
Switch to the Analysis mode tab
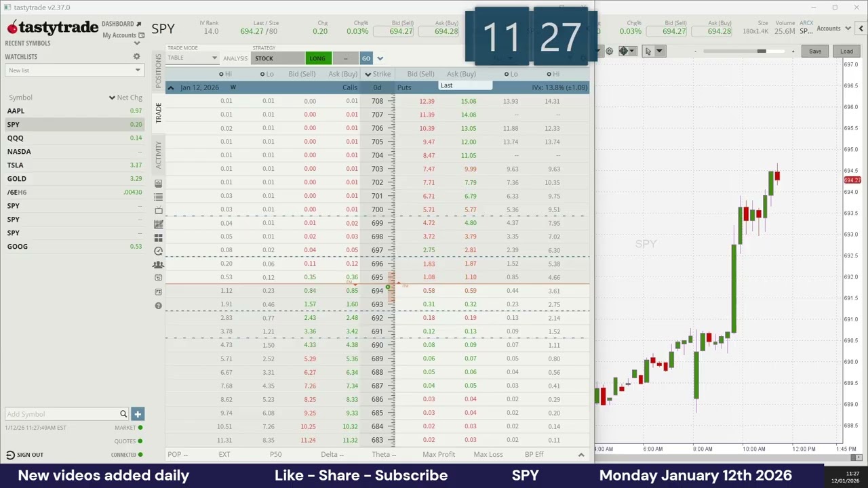pos(235,58)
